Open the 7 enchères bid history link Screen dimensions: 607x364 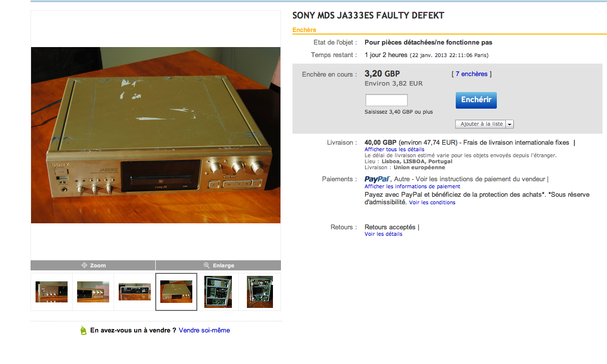471,74
